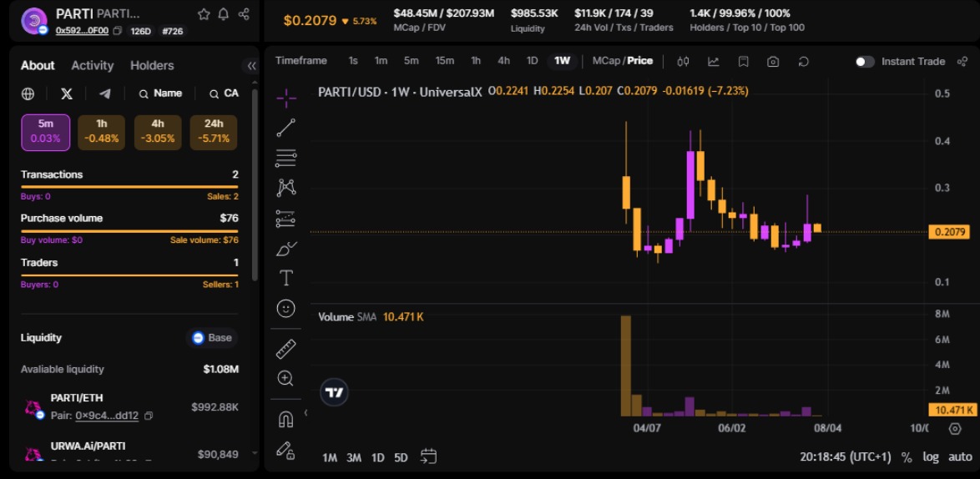Open the project's X (Twitter) page
The width and height of the screenshot is (980, 479).
click(66, 93)
